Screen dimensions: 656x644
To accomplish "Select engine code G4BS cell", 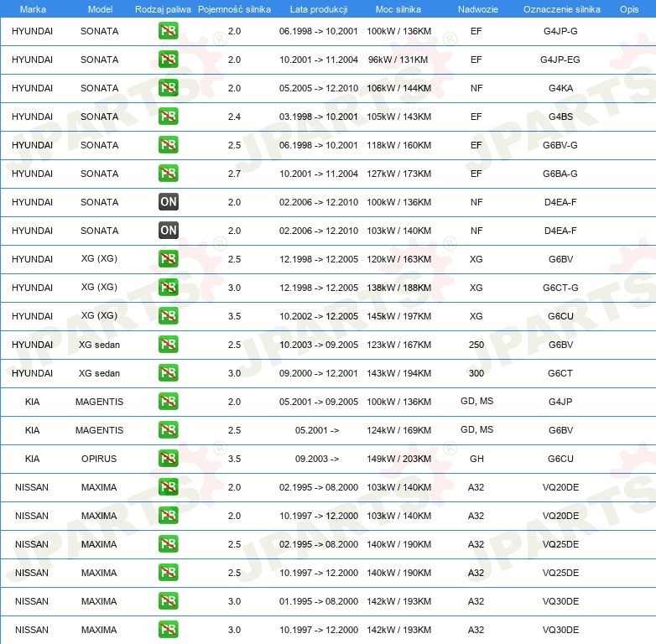I will click(560, 117).
